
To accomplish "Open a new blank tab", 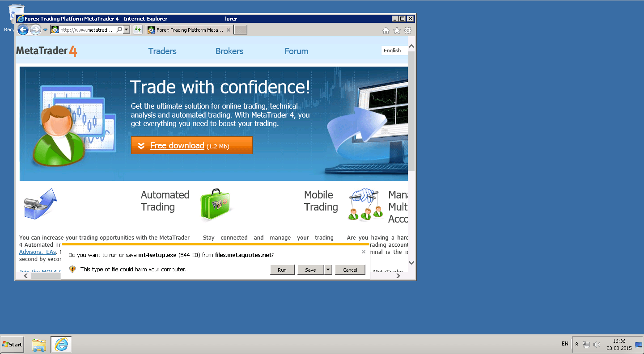I will 241,30.
